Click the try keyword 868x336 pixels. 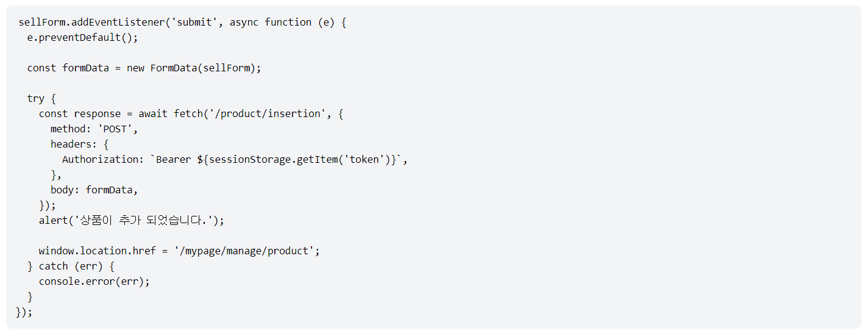click(35, 99)
